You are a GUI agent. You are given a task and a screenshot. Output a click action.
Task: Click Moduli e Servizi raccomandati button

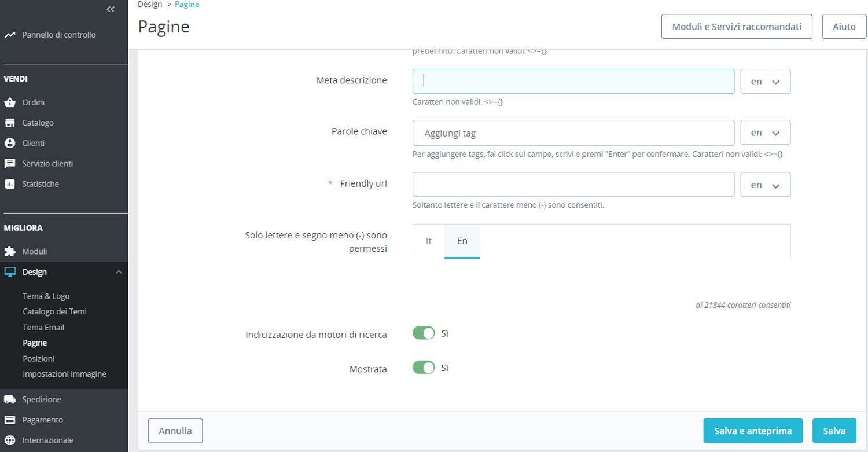[737, 27]
